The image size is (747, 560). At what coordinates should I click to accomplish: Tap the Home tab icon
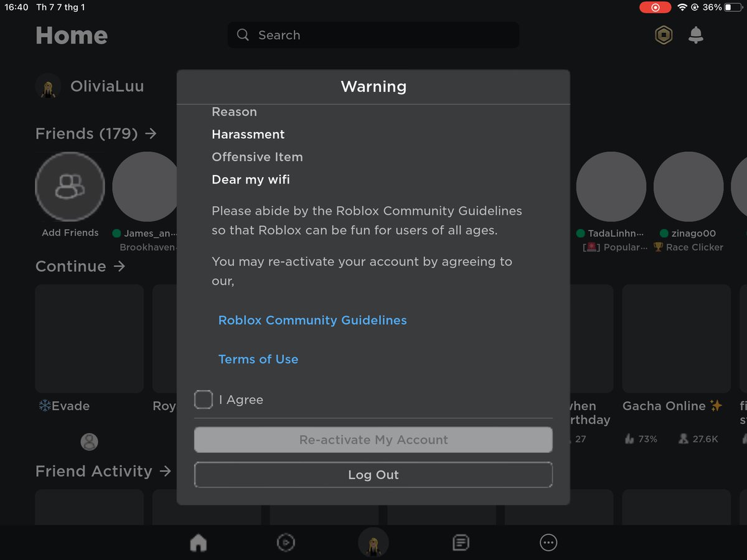pos(198,543)
